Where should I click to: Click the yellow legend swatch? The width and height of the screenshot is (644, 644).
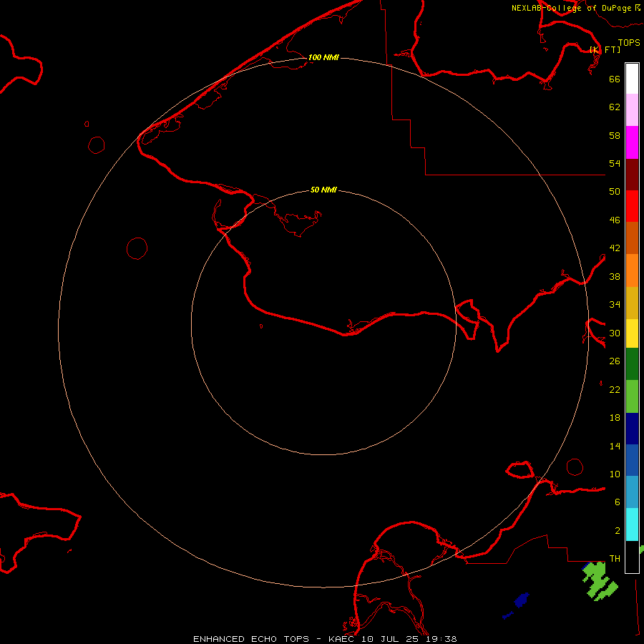[x=632, y=333]
